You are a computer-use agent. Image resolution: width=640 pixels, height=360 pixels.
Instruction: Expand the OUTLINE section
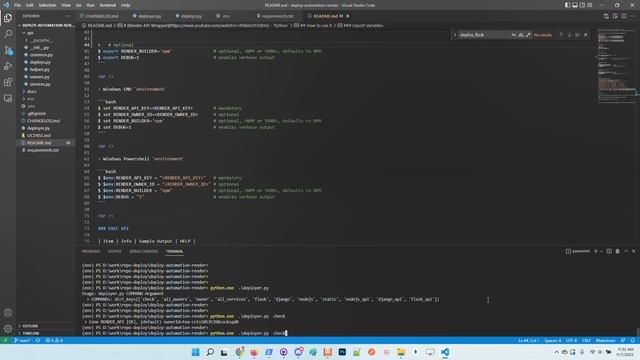29,326
